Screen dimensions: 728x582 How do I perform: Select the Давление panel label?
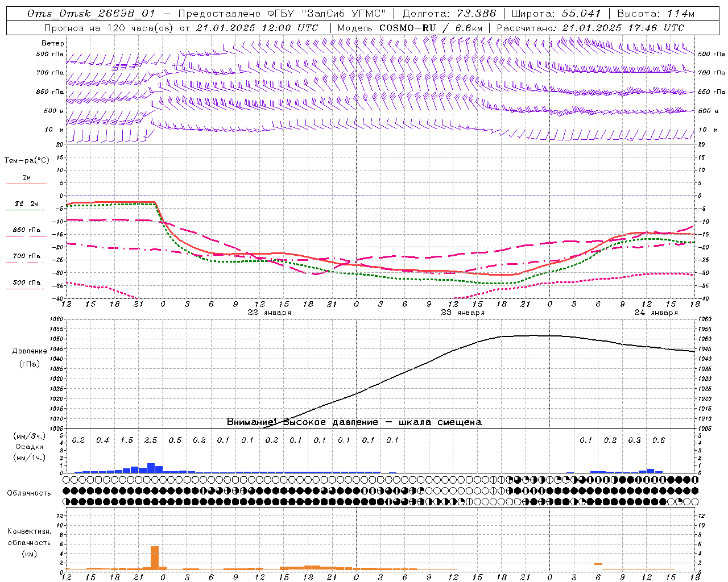(30, 351)
